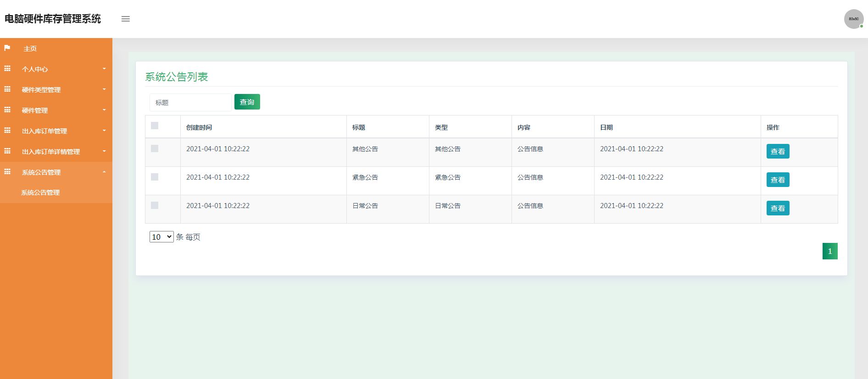The image size is (868, 379).
Task: Click 查看 for the 紧急公告 row
Action: tap(778, 180)
